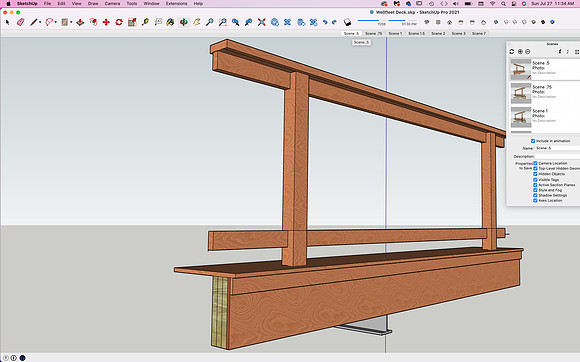Click the Undo arrow icon
This screenshot has width=580, height=362.
point(325,23)
